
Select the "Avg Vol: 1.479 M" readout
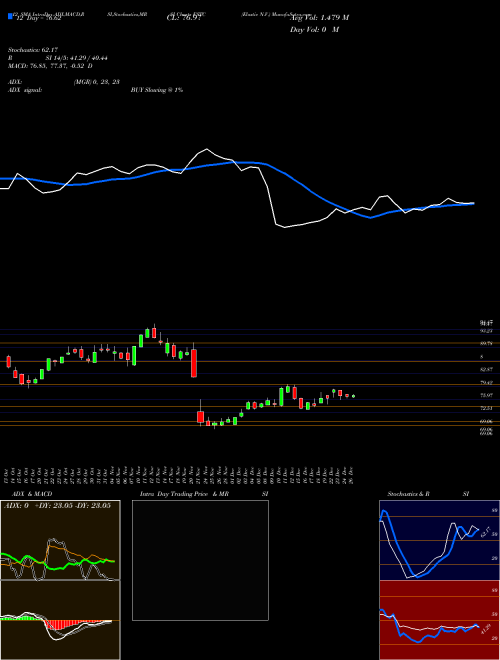(319, 18)
